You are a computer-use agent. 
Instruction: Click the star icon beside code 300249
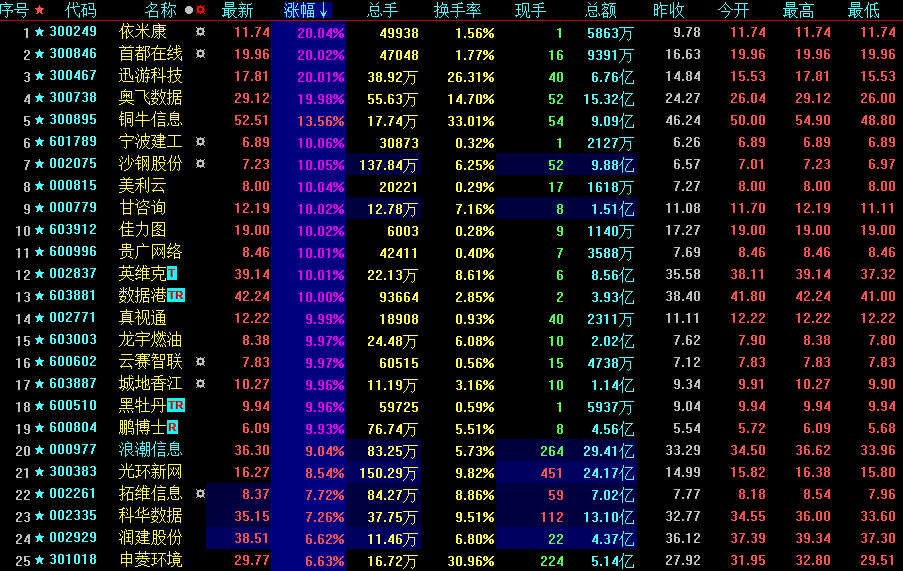[40, 32]
